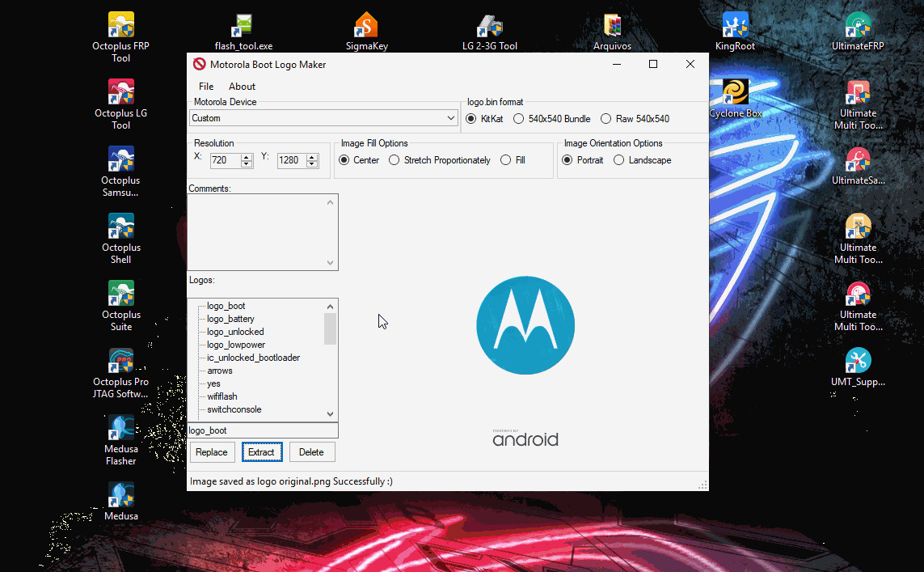The image size is (924, 572).
Task: Select switchconsole in the Logos list
Action: point(234,410)
